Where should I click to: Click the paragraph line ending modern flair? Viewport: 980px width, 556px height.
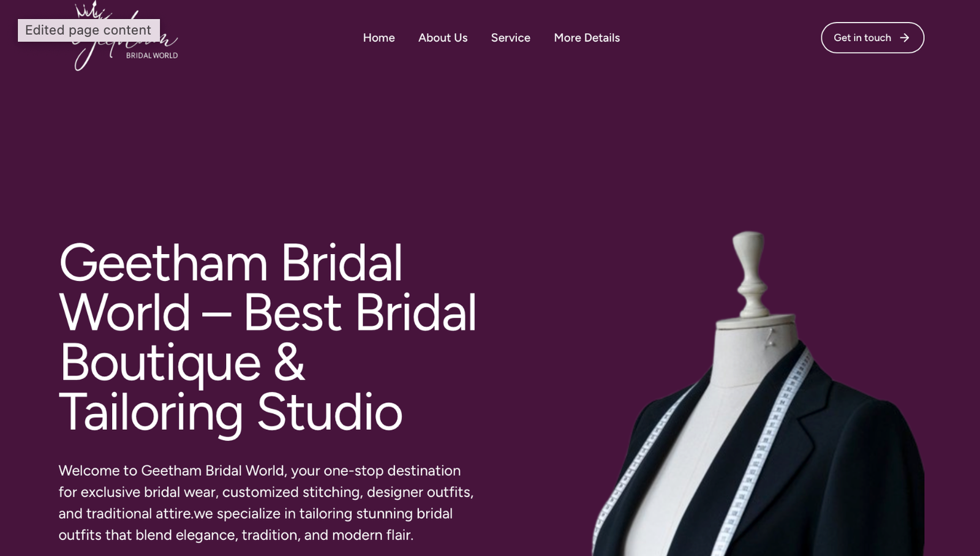pyautogui.click(x=236, y=535)
